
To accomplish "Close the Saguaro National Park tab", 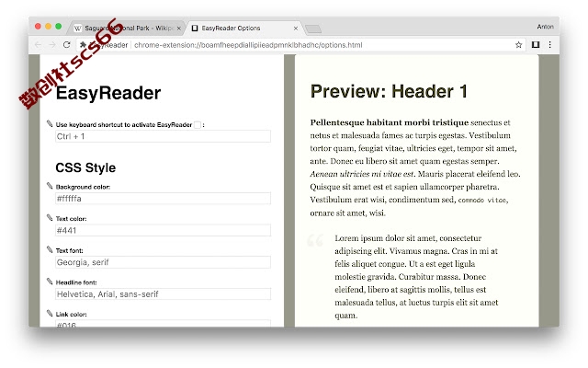I will [178, 29].
